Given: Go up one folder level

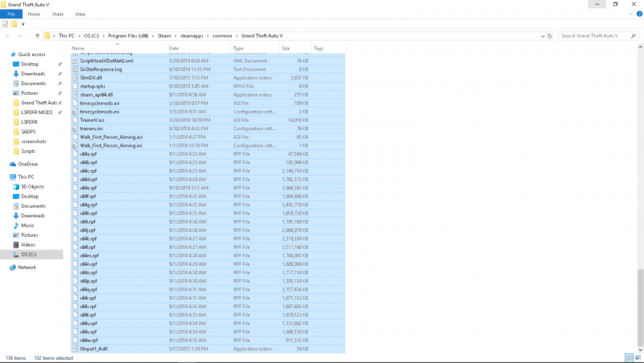Looking at the screenshot, I should [37, 35].
